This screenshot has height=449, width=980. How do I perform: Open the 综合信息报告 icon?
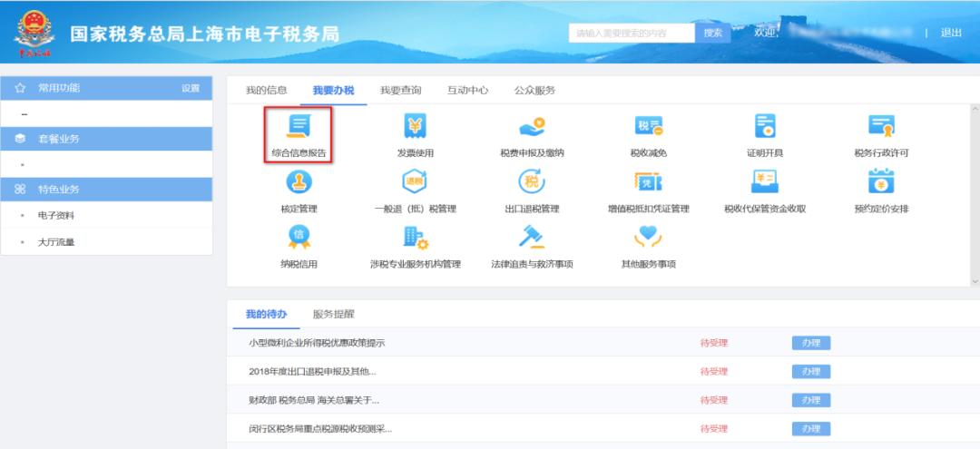tap(299, 126)
